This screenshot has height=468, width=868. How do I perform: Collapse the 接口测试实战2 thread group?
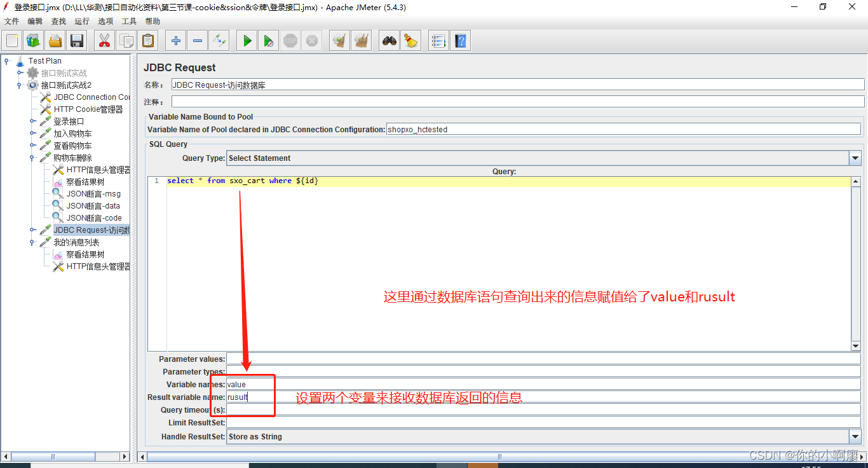click(x=20, y=85)
